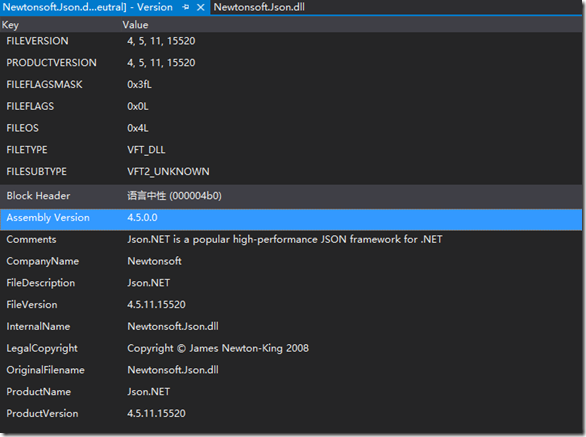Select the InternalName key
The width and height of the screenshot is (586, 437).
[38, 326]
